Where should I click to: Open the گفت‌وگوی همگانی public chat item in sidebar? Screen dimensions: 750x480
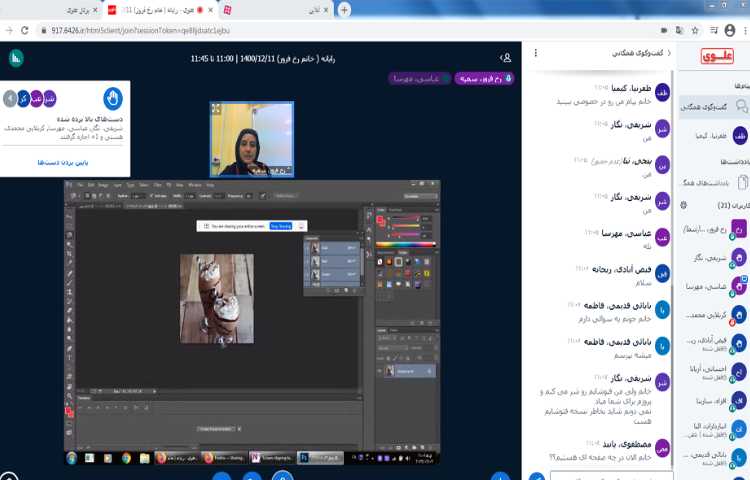coord(714,107)
